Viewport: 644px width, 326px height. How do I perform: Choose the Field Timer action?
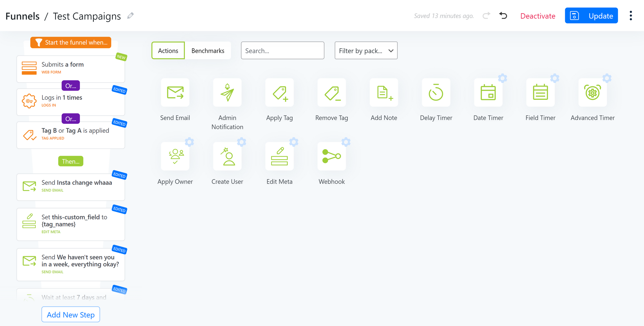pyautogui.click(x=540, y=92)
